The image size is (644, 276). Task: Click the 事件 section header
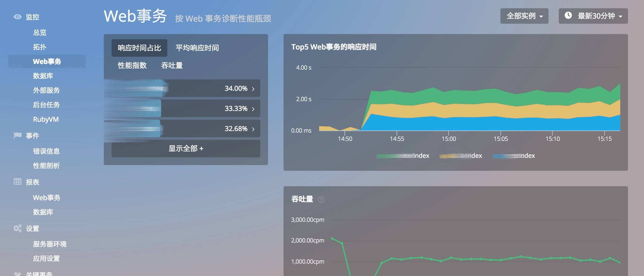(x=33, y=136)
